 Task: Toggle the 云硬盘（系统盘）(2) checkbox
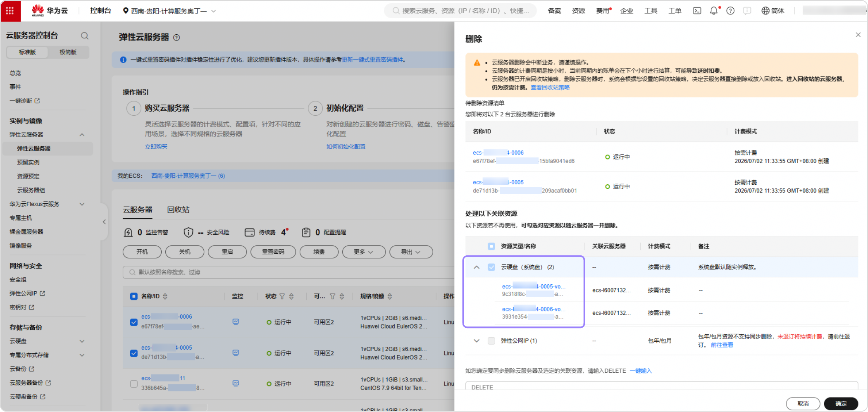[491, 267]
